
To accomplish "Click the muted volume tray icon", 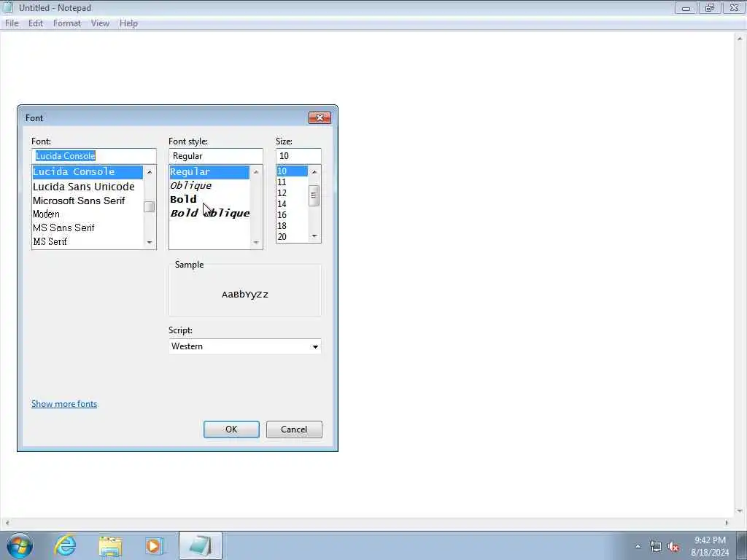I will (673, 547).
